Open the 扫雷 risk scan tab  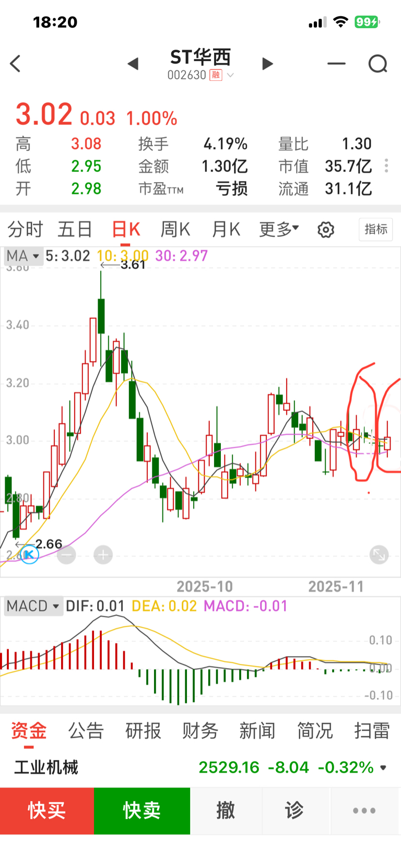click(x=372, y=731)
